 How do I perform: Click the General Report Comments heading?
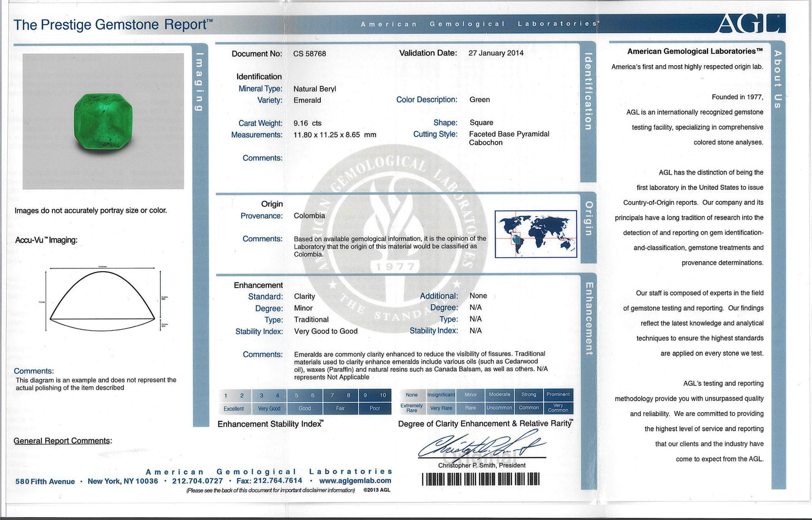[x=62, y=441]
